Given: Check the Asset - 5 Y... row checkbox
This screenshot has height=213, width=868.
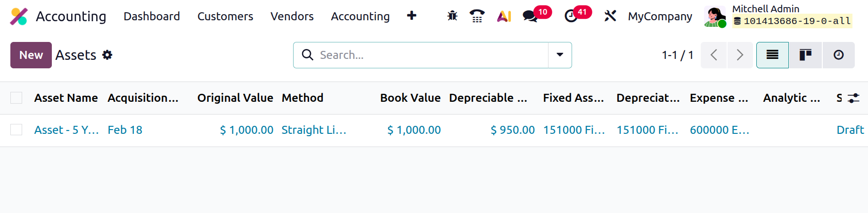Looking at the screenshot, I should tap(16, 130).
